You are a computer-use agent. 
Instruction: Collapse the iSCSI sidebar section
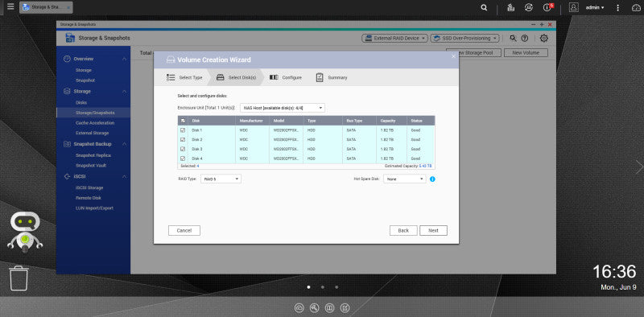[124, 176]
